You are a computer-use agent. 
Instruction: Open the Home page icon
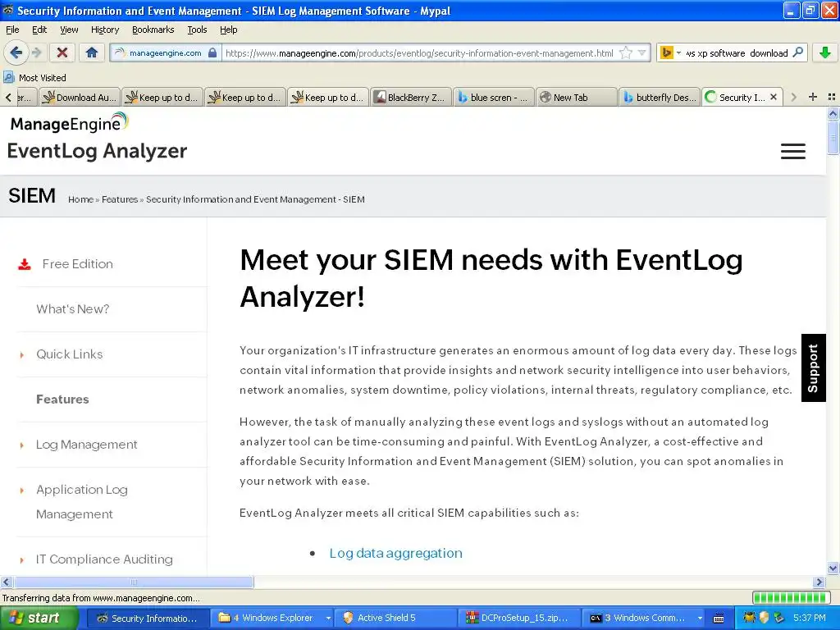click(x=92, y=52)
